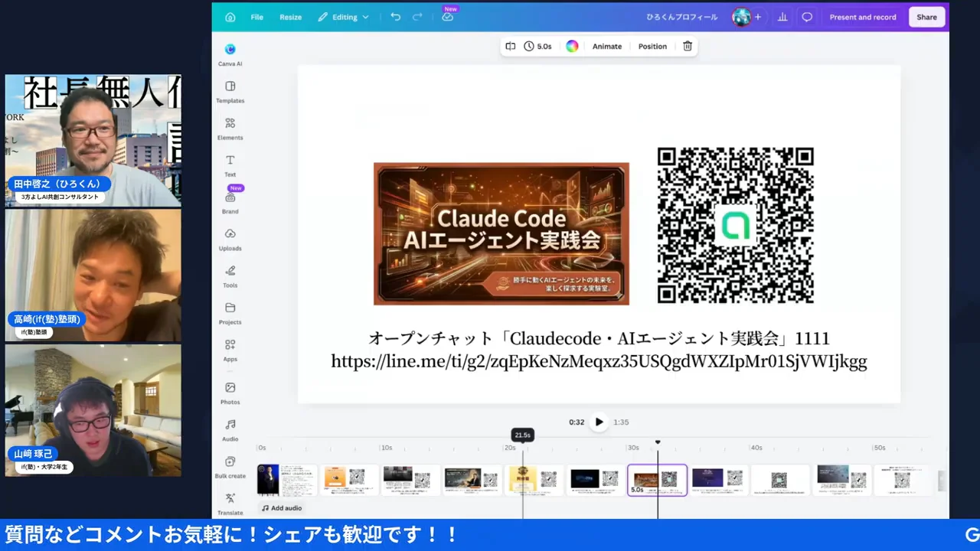The height and width of the screenshot is (551, 980).
Task: Select the second timeline thumbnail with orange image
Action: click(x=348, y=480)
